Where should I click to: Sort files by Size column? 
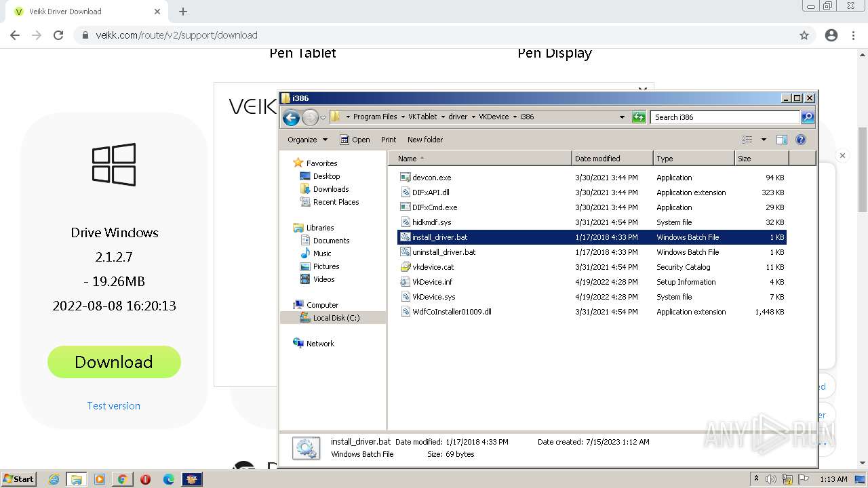pos(762,159)
